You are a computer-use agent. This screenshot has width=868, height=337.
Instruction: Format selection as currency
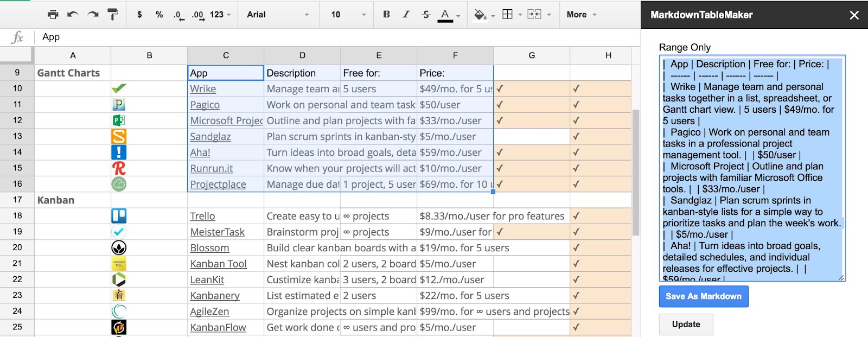point(139,15)
